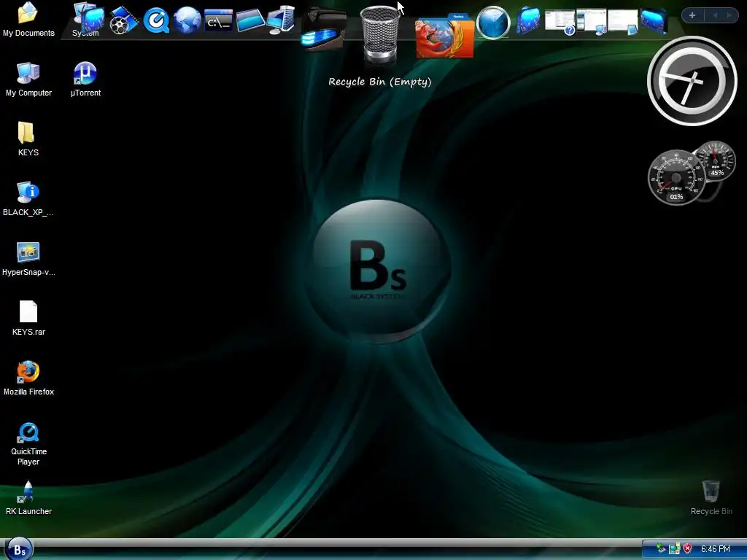The width and height of the screenshot is (747, 560).
Task: Select the HyperSnap-v... desktop icon
Action: (28, 259)
